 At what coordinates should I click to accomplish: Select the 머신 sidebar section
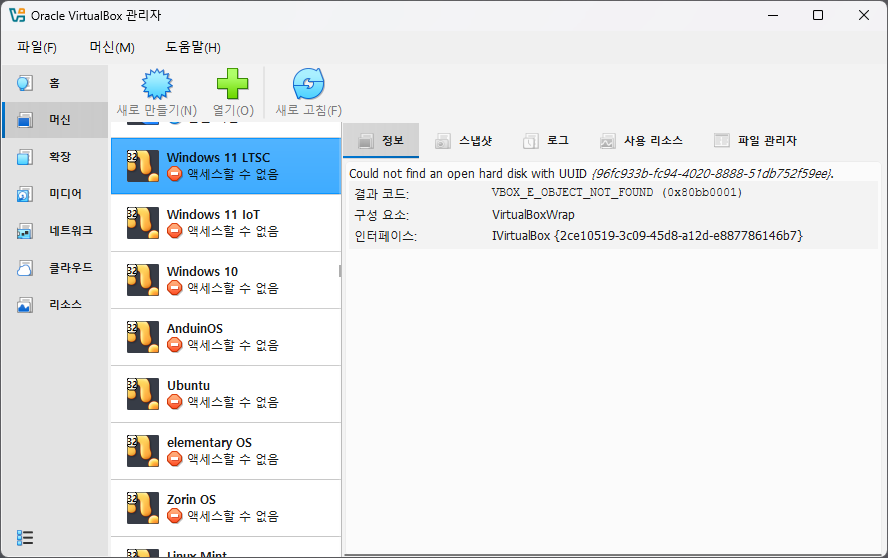[54, 120]
